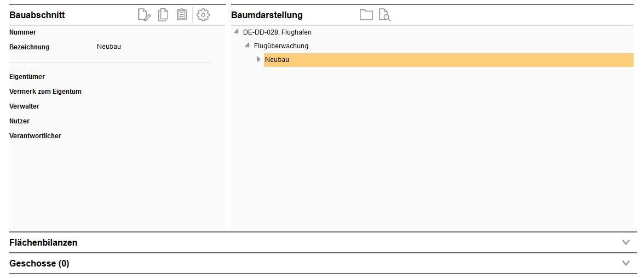The image size is (644, 278).
Task: Open the gear settings icon
Action: [203, 15]
